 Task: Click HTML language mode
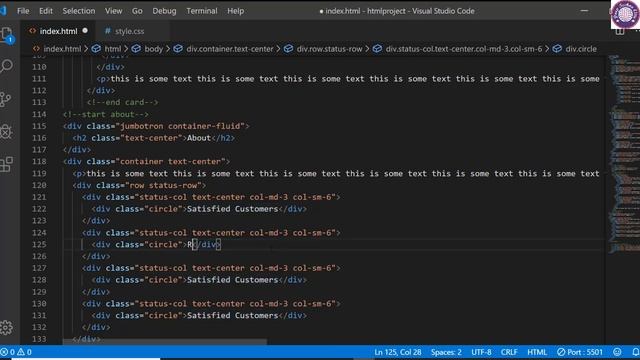(x=537, y=352)
